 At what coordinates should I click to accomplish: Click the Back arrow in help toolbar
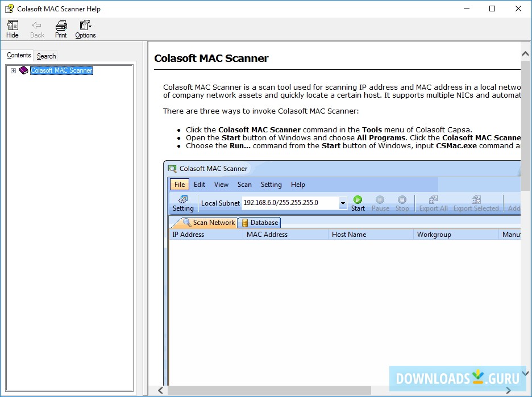37,29
